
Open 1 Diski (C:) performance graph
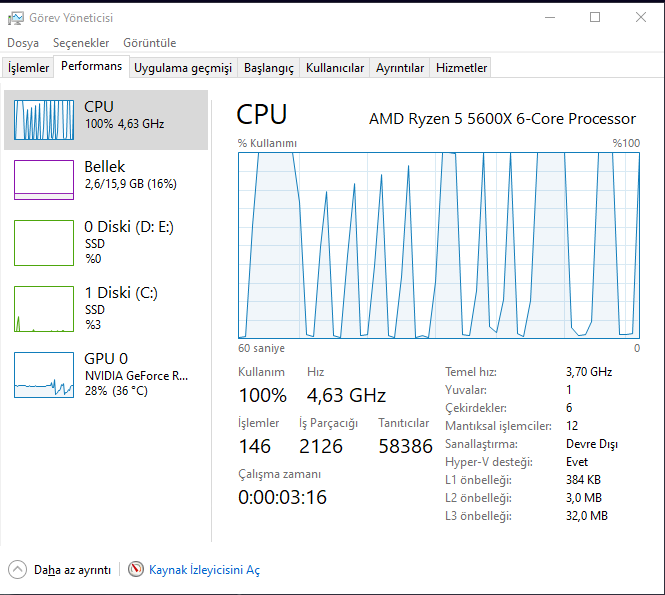click(x=44, y=308)
